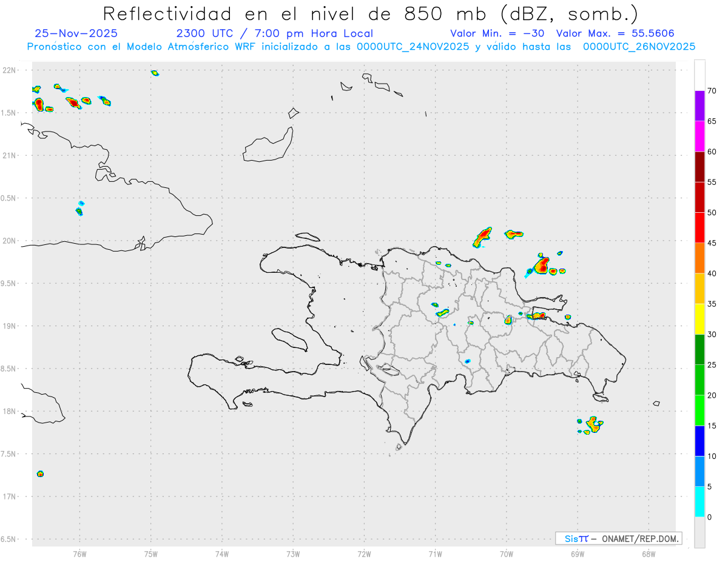The width and height of the screenshot is (728, 562).
Task: Click the "18N" latitude label
Action: [x=10, y=412]
